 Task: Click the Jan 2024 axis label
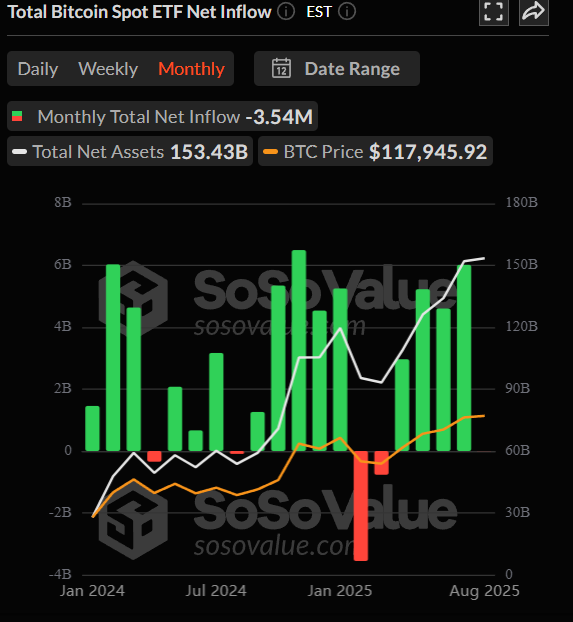[92, 591]
